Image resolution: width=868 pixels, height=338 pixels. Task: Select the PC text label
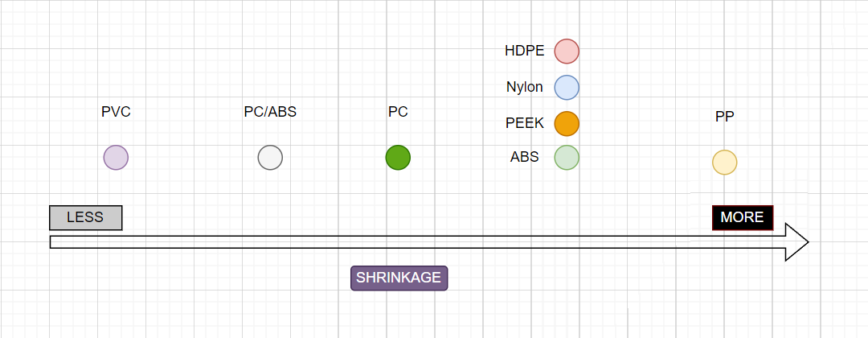398,112
